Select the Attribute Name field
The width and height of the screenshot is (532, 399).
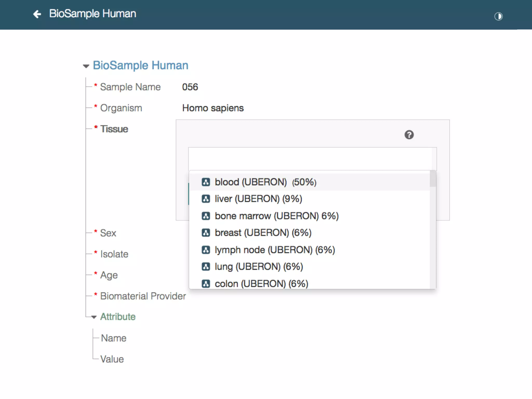point(114,338)
